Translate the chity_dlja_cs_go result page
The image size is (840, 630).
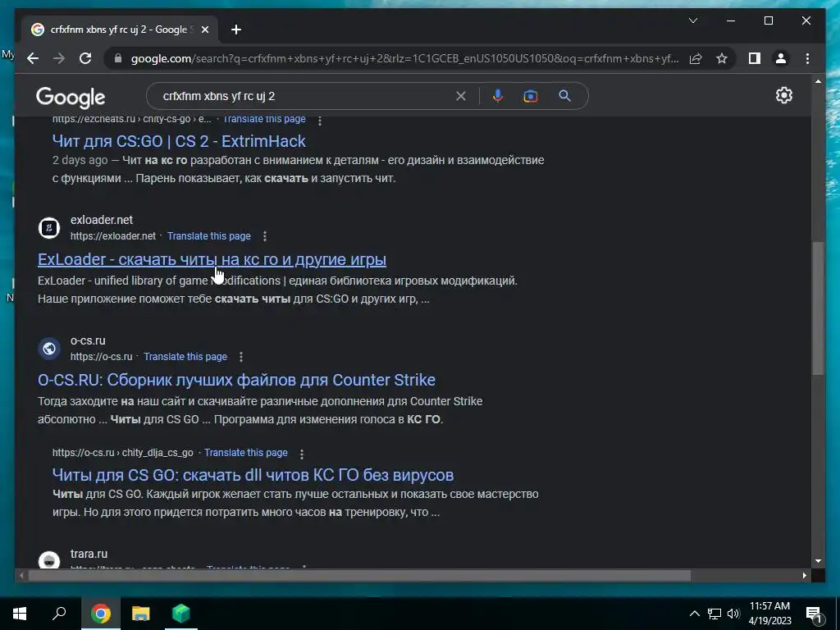pos(246,453)
